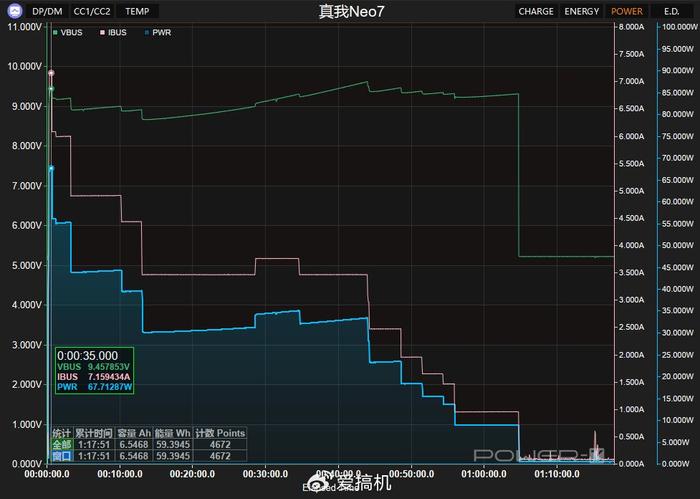Click 6.5468 in the 窗口 row
700x499 pixels.
tap(134, 456)
